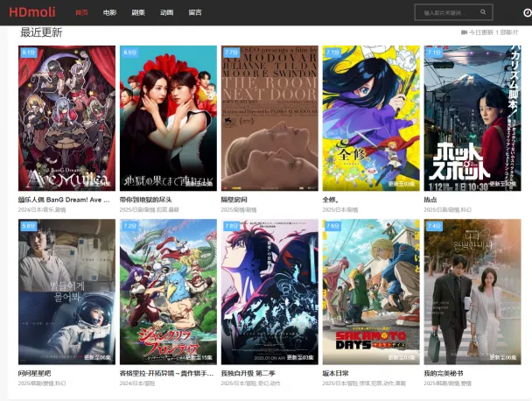This screenshot has height=401, width=532.
Task: Click title link 全修。
Action: (x=331, y=200)
